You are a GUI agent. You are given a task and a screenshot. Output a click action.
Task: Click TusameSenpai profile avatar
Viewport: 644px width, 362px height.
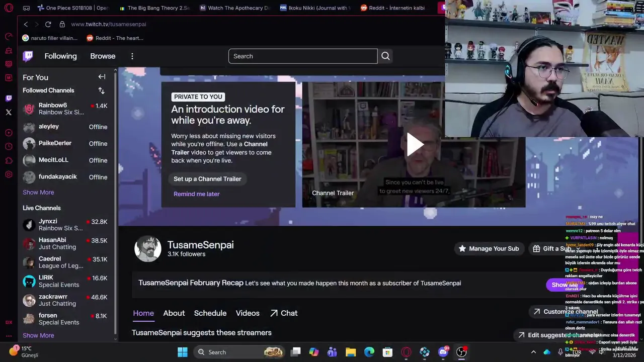point(148,248)
